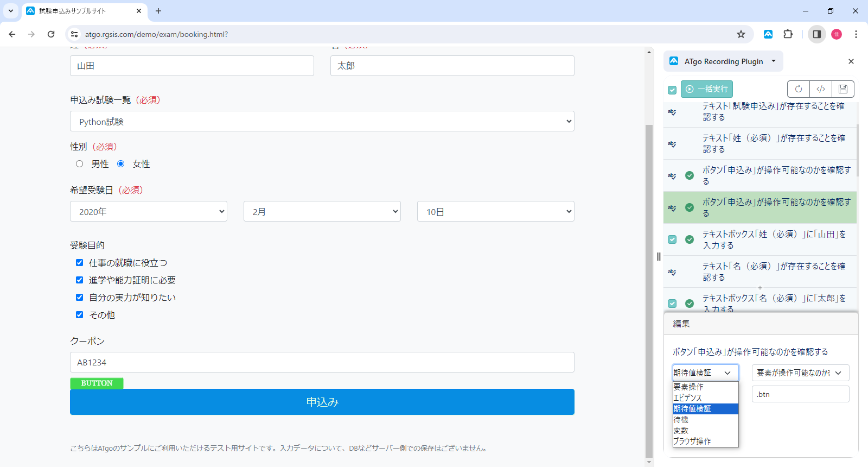The height and width of the screenshot is (467, 868).
Task: Open the 要素が操作可能なのか dropdown
Action: 800,373
